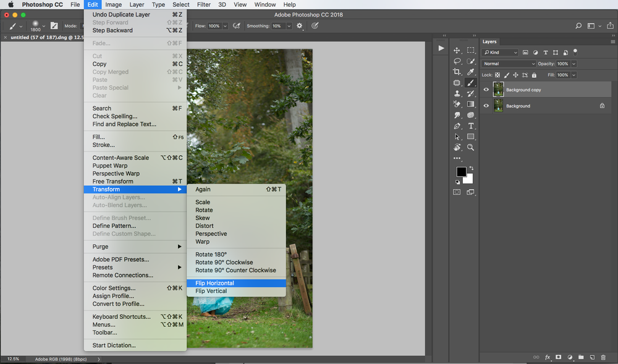Select the Brush tool in tools panel

tap(470, 83)
